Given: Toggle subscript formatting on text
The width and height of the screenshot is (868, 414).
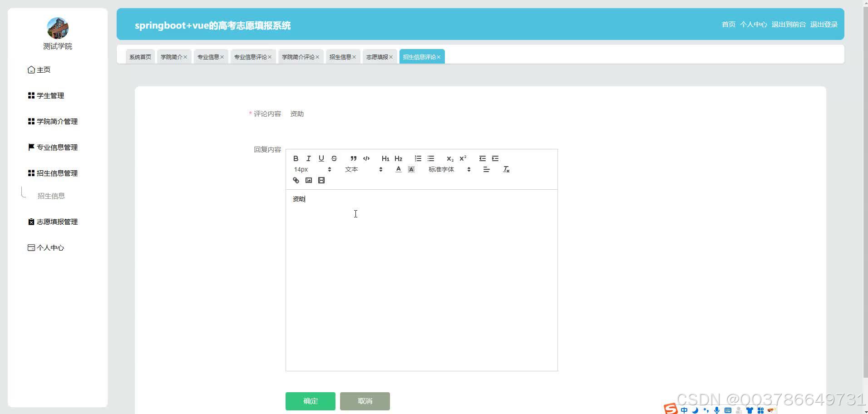Looking at the screenshot, I should pos(449,159).
